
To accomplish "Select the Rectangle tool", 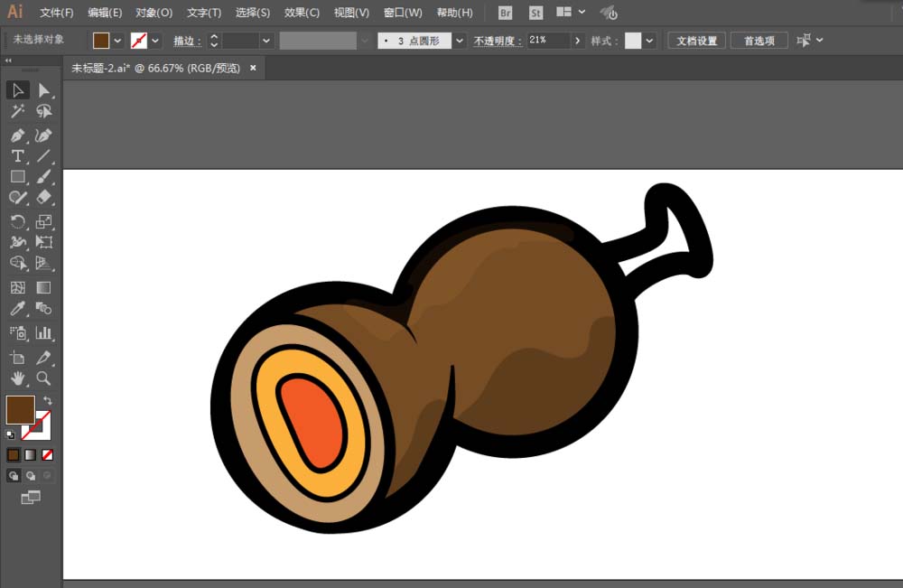I will coord(18,177).
